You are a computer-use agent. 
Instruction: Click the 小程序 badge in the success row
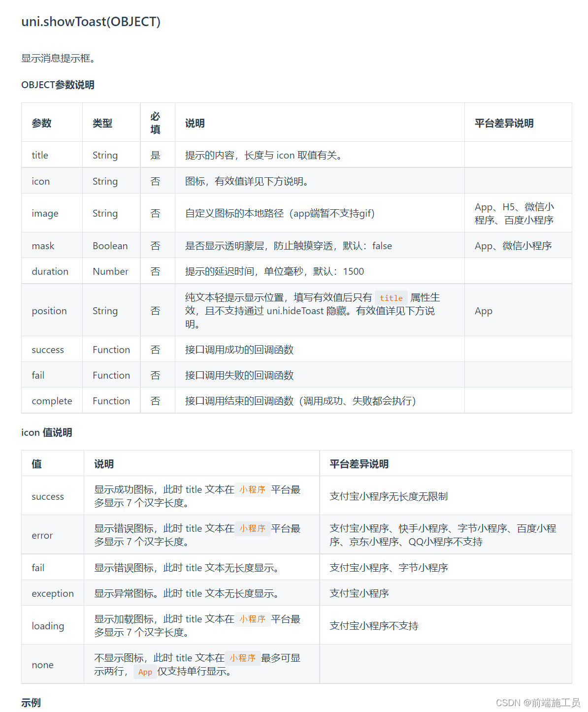252,490
